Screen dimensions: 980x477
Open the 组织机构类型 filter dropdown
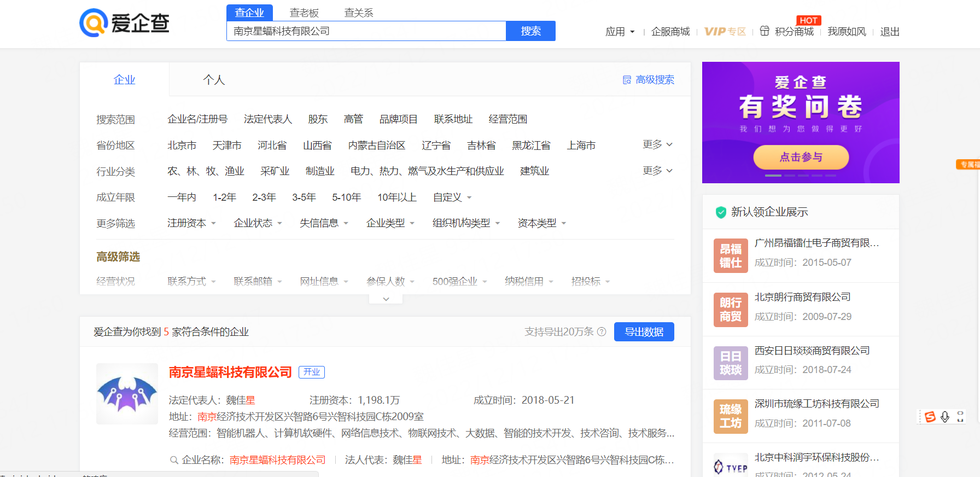[x=466, y=223]
